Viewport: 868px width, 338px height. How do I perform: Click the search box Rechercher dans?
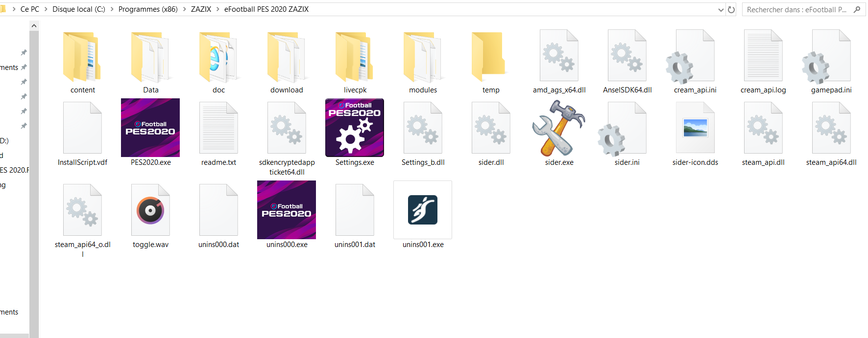[803, 10]
